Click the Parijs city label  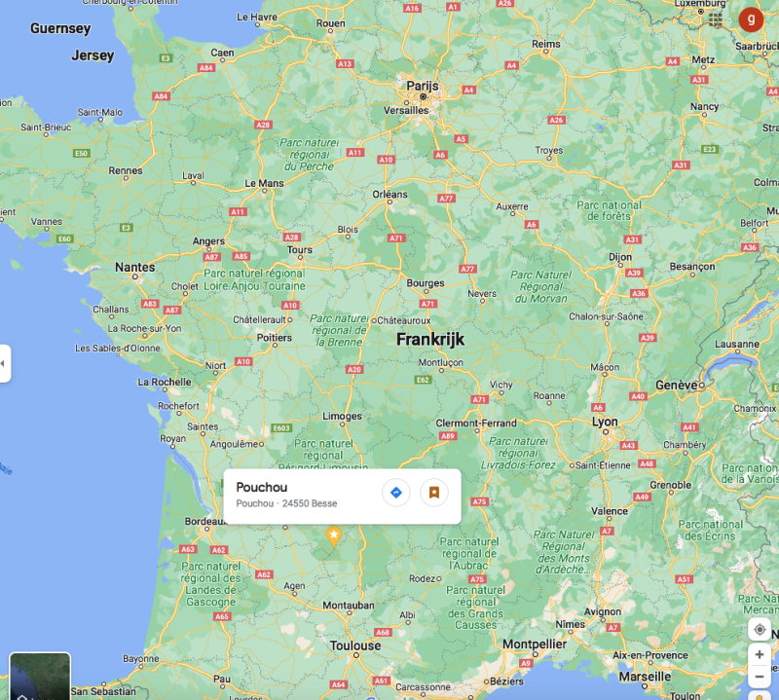pyautogui.click(x=423, y=86)
